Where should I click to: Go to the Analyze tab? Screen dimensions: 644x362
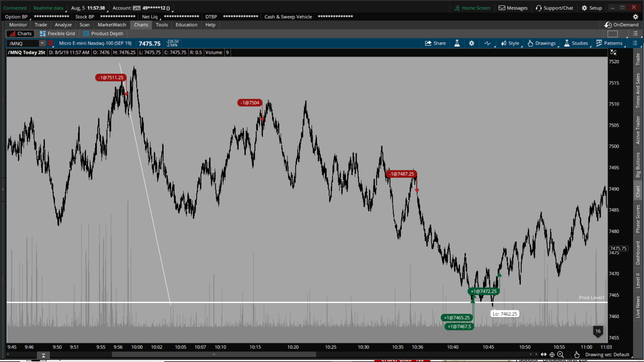click(x=63, y=25)
